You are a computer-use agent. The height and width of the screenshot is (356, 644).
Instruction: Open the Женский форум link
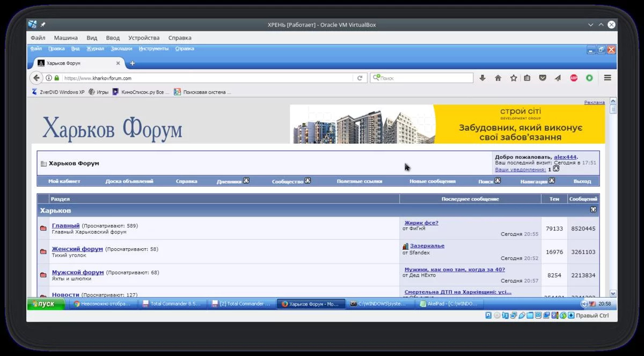(x=77, y=249)
